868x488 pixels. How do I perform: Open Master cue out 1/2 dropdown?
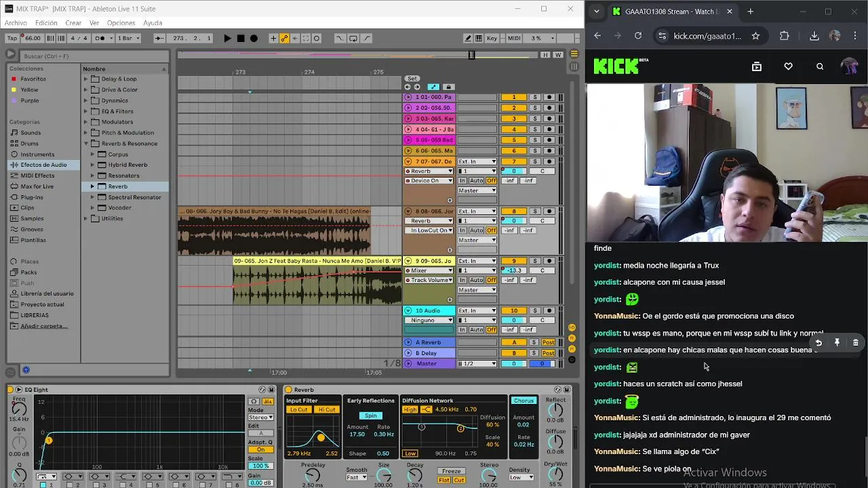[477, 364]
